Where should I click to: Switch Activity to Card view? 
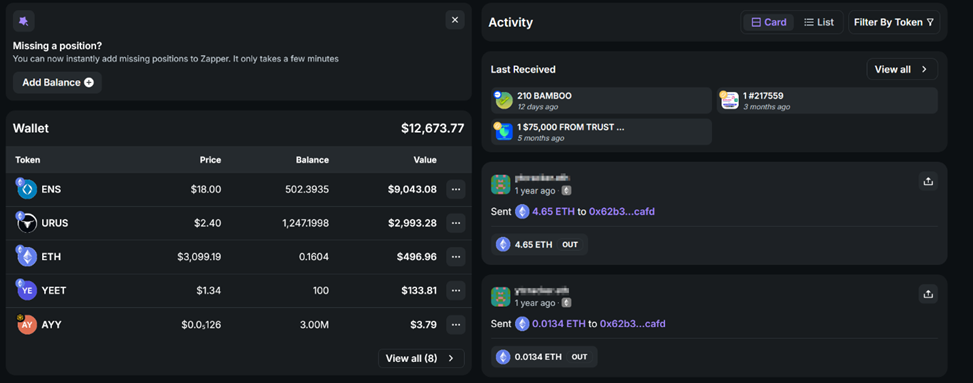(x=769, y=22)
